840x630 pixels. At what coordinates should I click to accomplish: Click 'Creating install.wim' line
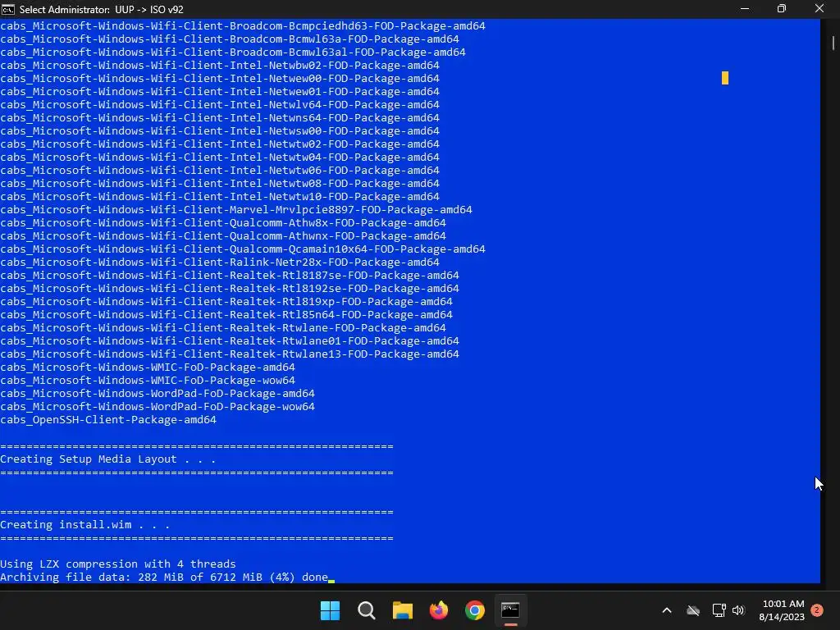[84, 525]
